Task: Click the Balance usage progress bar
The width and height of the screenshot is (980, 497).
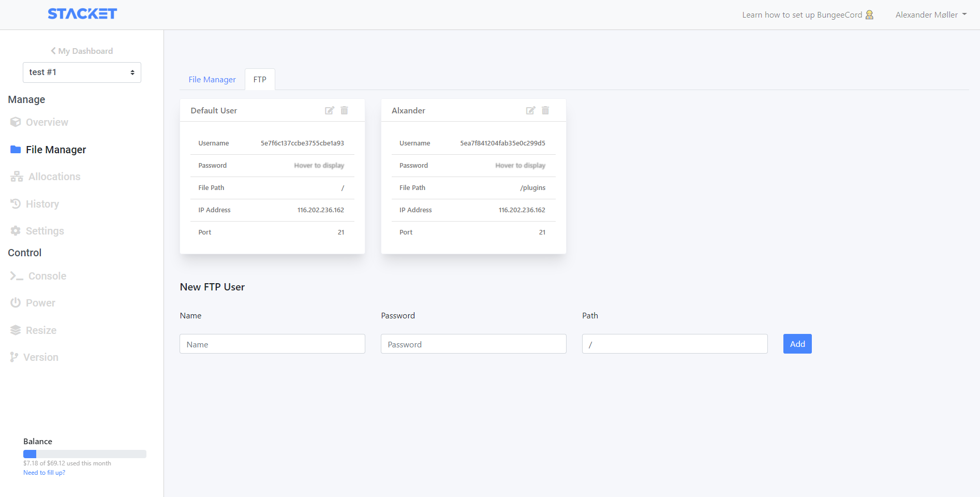Action: (x=85, y=454)
